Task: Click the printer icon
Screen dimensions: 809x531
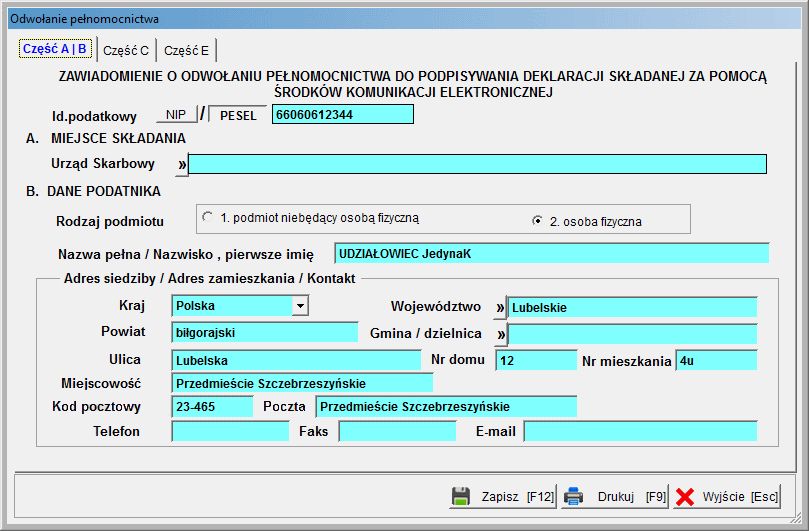Action: [x=573, y=496]
